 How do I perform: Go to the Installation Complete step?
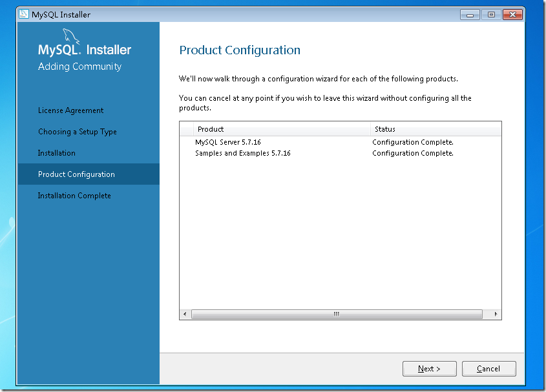coord(74,196)
